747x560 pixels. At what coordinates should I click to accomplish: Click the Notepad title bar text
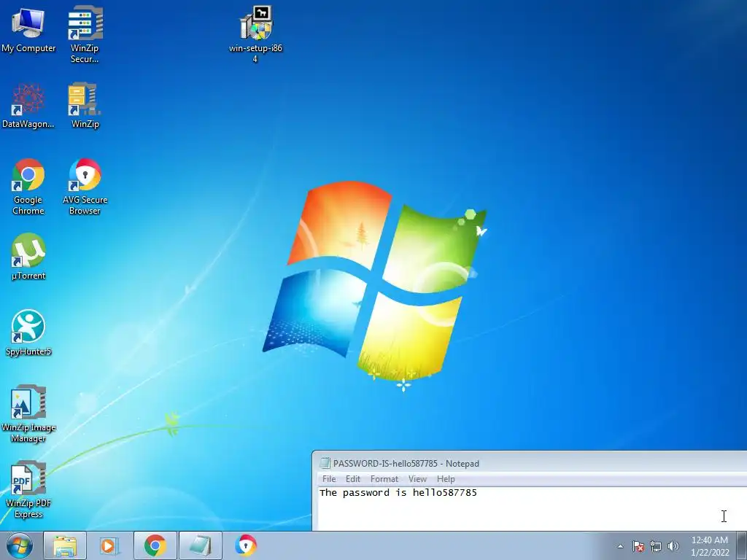(x=406, y=463)
